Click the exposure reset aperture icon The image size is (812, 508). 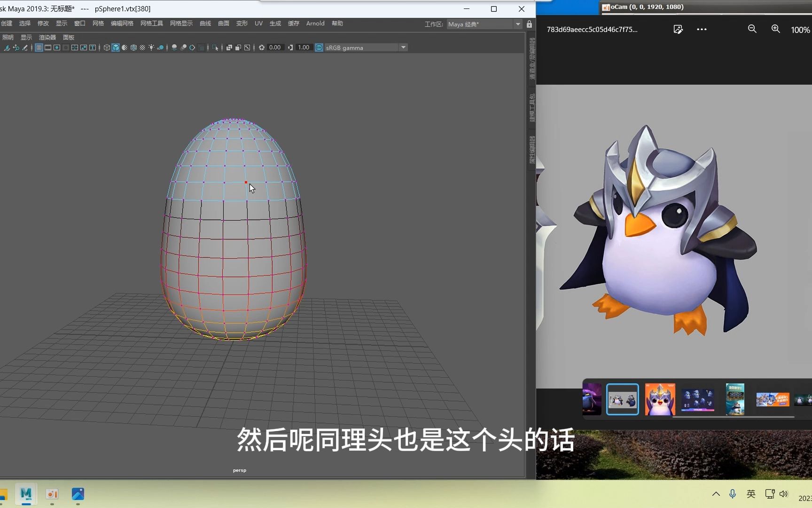[262, 48]
